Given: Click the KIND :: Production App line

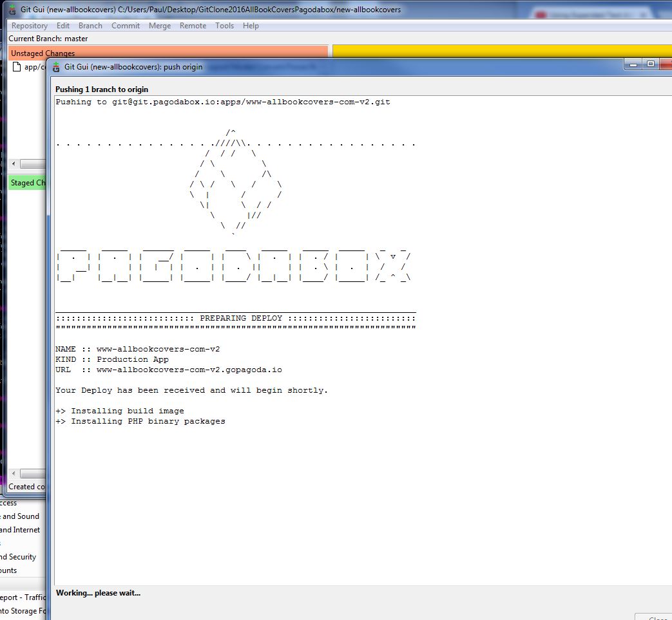Looking at the screenshot, I should tap(112, 359).
